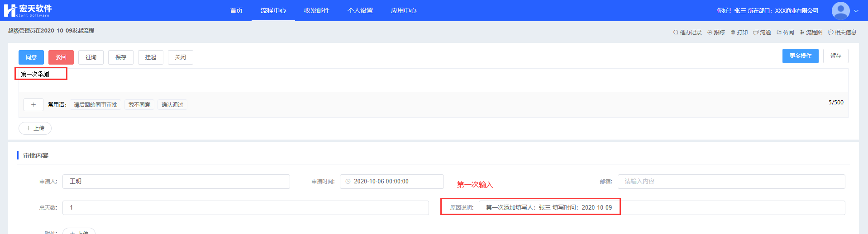
Task: Click the 邮箱 input field
Action: point(731,182)
